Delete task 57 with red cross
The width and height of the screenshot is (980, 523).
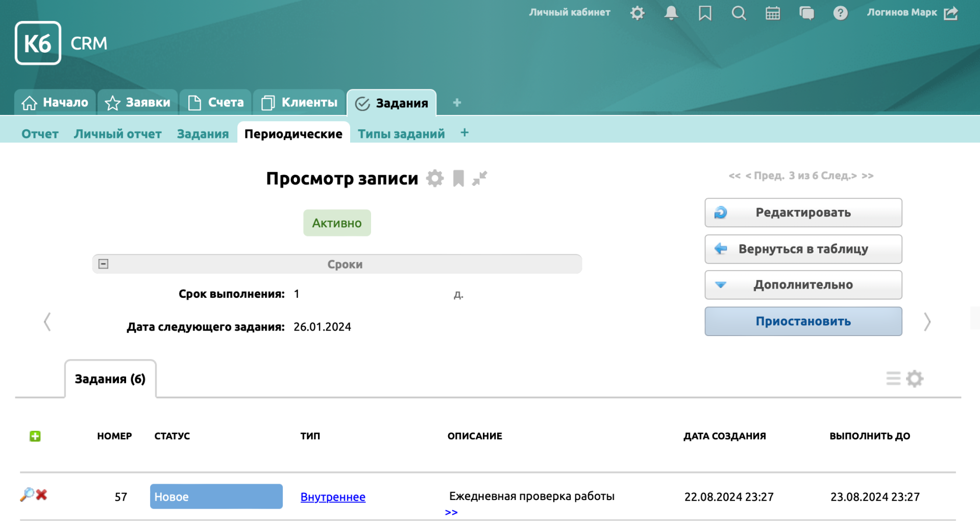tap(42, 494)
